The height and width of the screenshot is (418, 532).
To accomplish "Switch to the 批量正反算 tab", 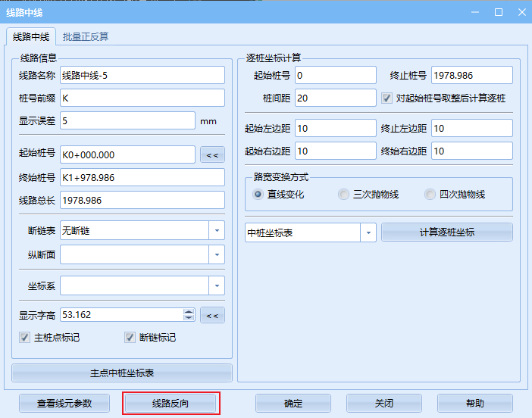I will (85, 36).
